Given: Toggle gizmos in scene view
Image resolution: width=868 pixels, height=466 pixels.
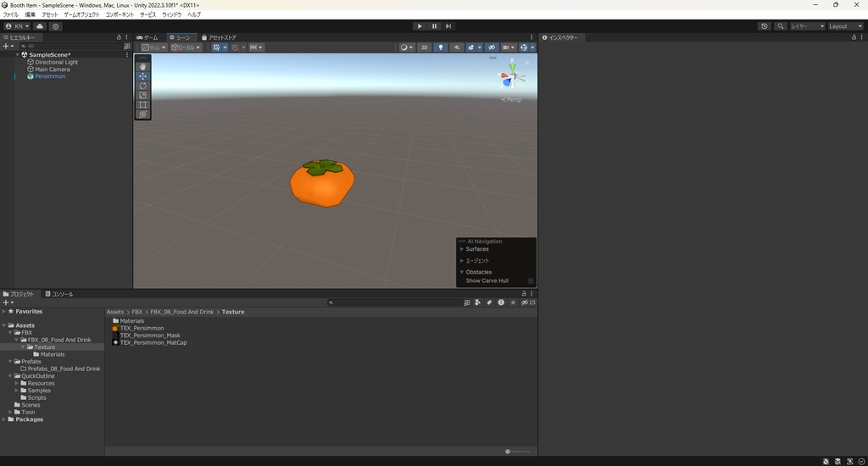Looking at the screenshot, I should click(x=524, y=47).
